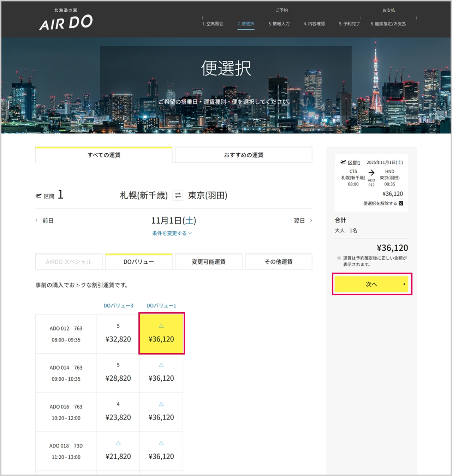Click the previous day left chevron
The height and width of the screenshot is (476, 452).
[x=36, y=220]
